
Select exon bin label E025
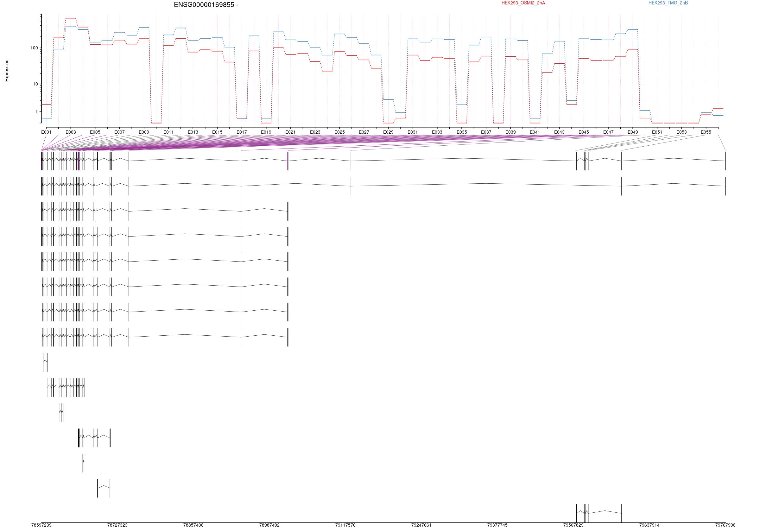[x=339, y=132]
